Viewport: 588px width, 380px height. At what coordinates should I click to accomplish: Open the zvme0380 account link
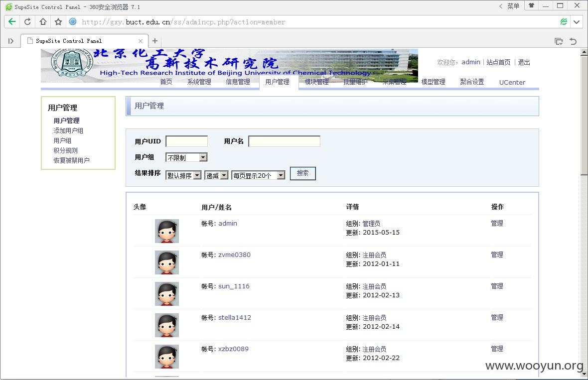(234, 255)
